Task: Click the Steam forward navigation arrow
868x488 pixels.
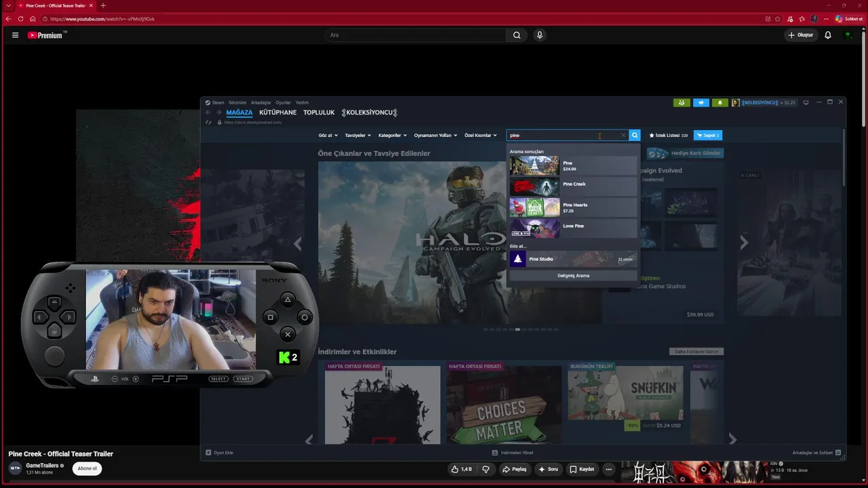Action: point(218,113)
